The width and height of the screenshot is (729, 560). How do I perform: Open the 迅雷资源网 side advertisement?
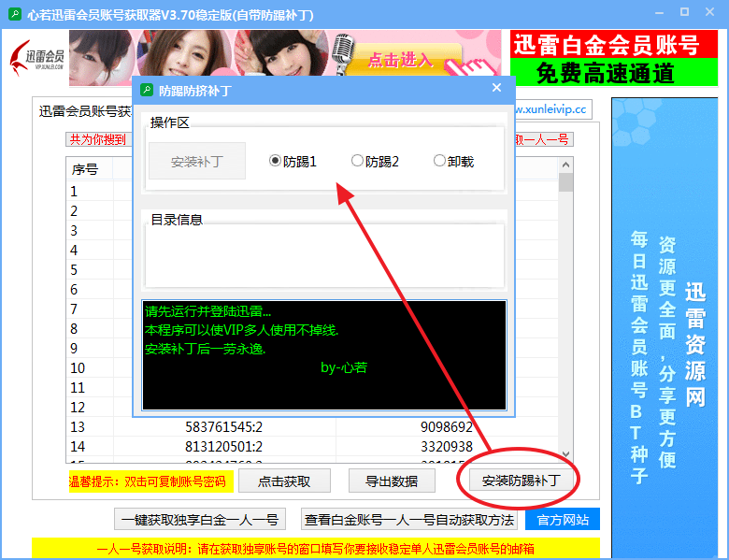[x=665, y=328]
